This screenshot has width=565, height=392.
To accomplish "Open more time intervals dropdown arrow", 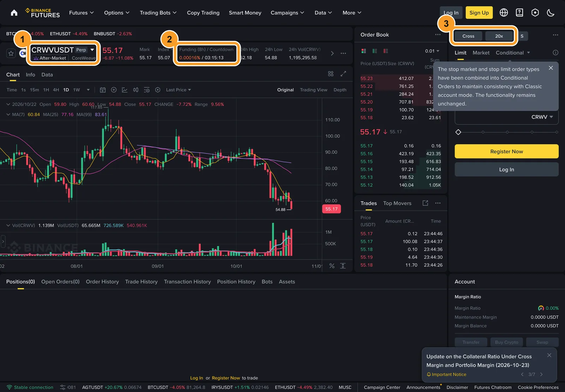I will pos(88,90).
